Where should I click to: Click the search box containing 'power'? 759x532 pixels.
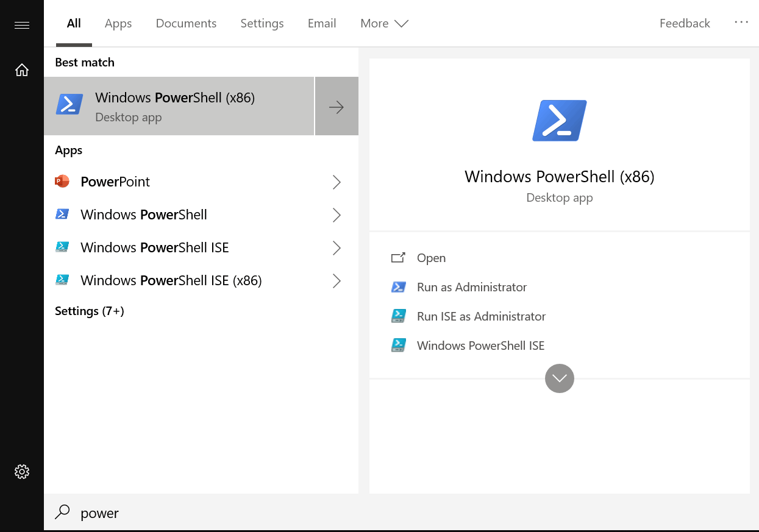click(244, 513)
